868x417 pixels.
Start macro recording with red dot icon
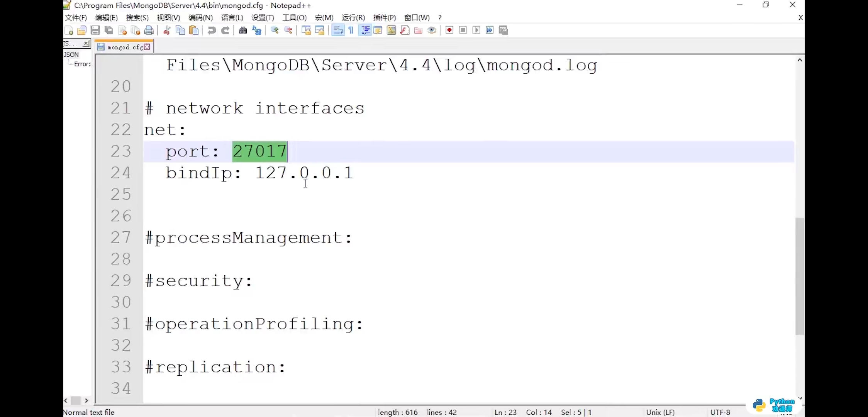click(449, 30)
